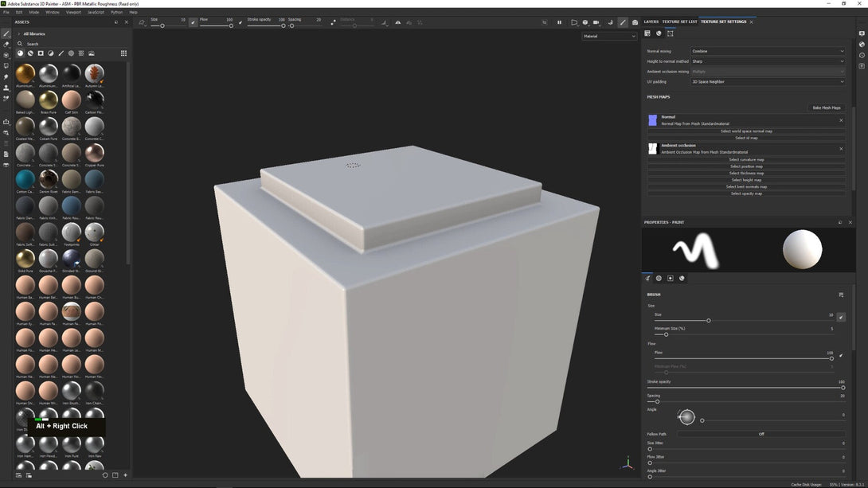Switch to the Texture Set List tab
868x488 pixels.
pos(679,21)
